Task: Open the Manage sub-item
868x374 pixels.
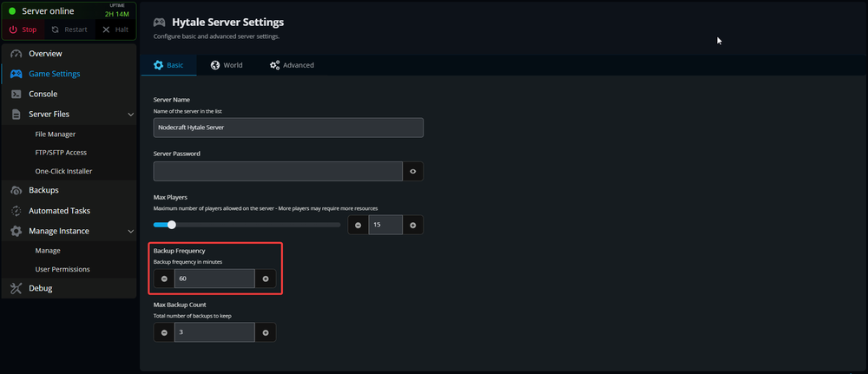Action: click(48, 251)
